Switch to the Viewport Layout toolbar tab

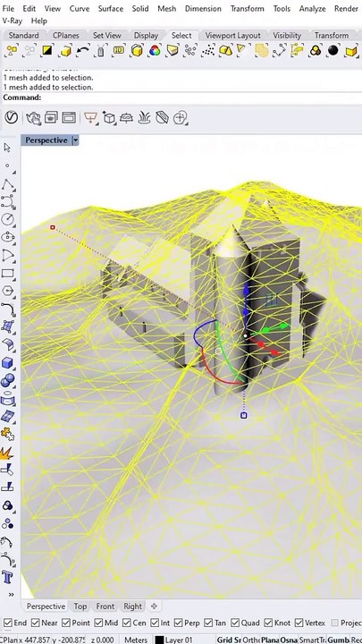point(232,35)
